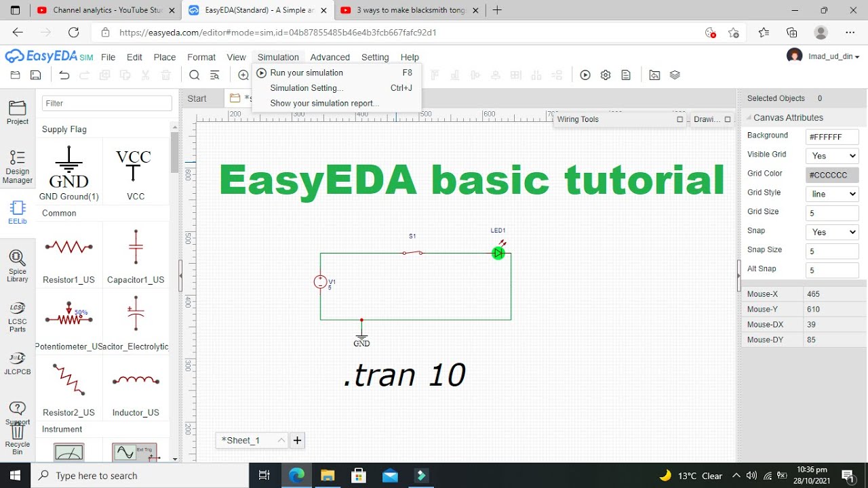Open Windows Start menu
868x488 pixels.
tap(15, 475)
